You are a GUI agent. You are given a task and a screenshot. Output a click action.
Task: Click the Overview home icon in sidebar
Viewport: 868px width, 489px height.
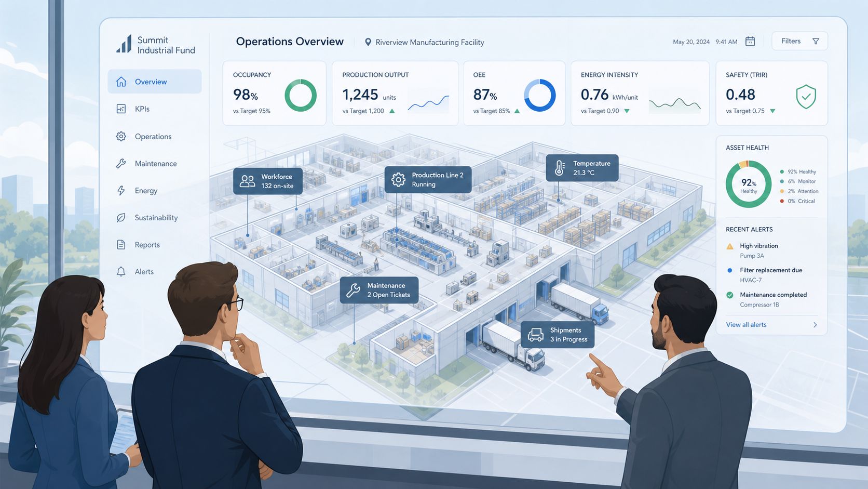(121, 82)
